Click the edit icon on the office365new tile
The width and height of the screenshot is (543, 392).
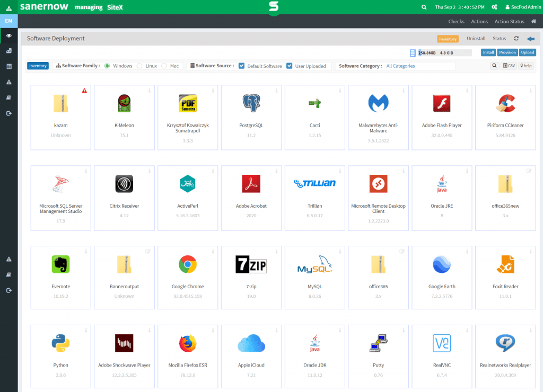click(529, 171)
